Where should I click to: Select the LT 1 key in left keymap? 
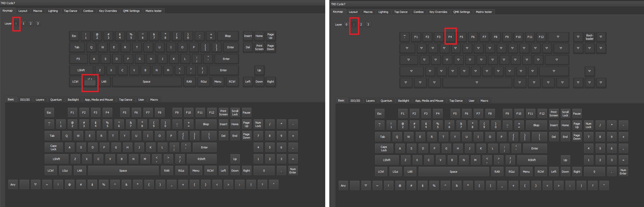tap(90, 82)
